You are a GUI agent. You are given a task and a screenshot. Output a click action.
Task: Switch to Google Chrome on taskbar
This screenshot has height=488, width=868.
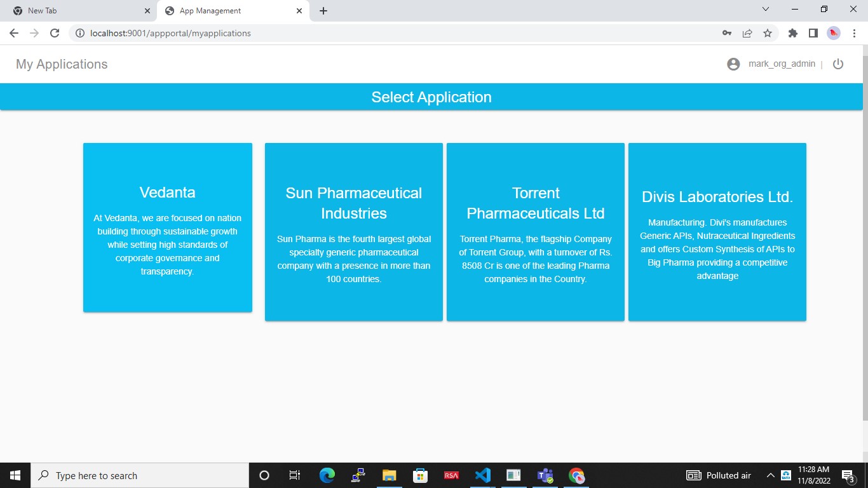576,475
